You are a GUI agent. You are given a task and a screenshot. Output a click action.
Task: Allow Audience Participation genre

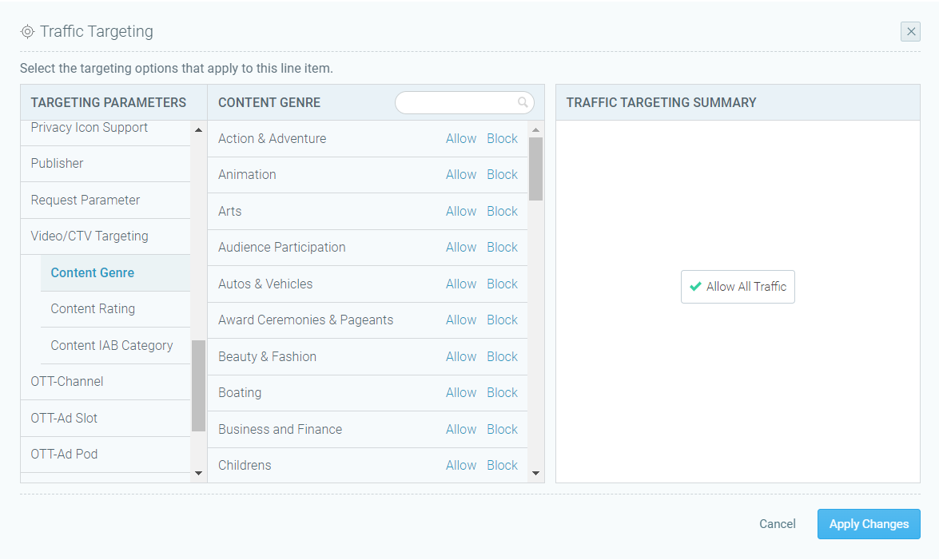pyautogui.click(x=461, y=248)
